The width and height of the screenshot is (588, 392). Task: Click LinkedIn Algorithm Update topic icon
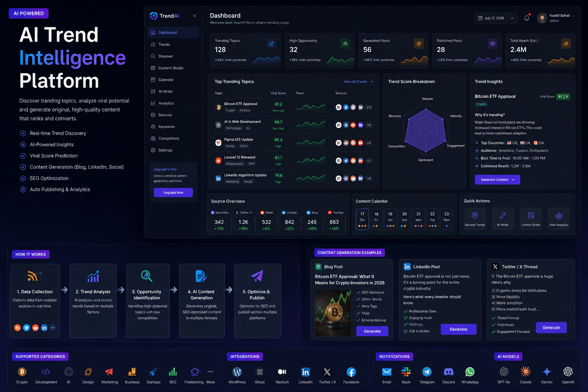pos(218,178)
